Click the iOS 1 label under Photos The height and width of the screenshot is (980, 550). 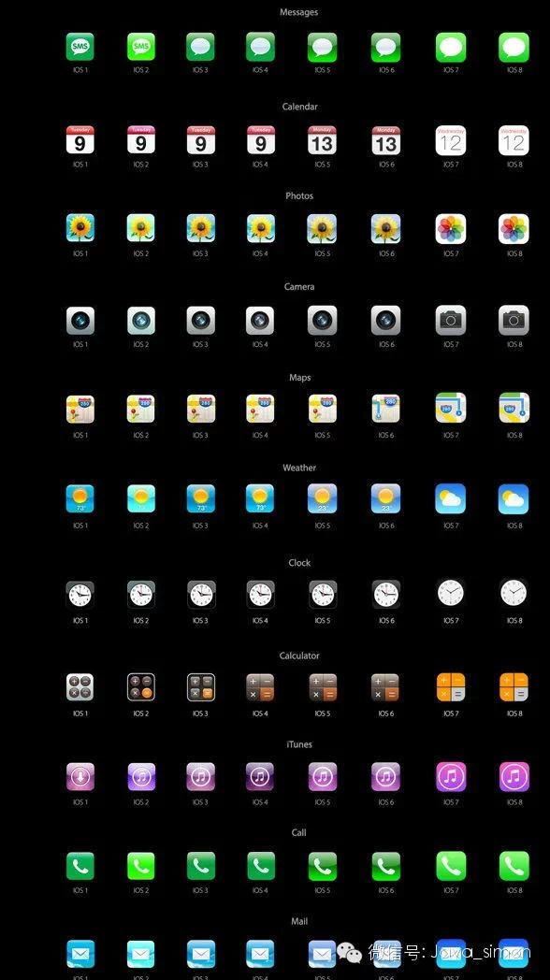(x=80, y=254)
